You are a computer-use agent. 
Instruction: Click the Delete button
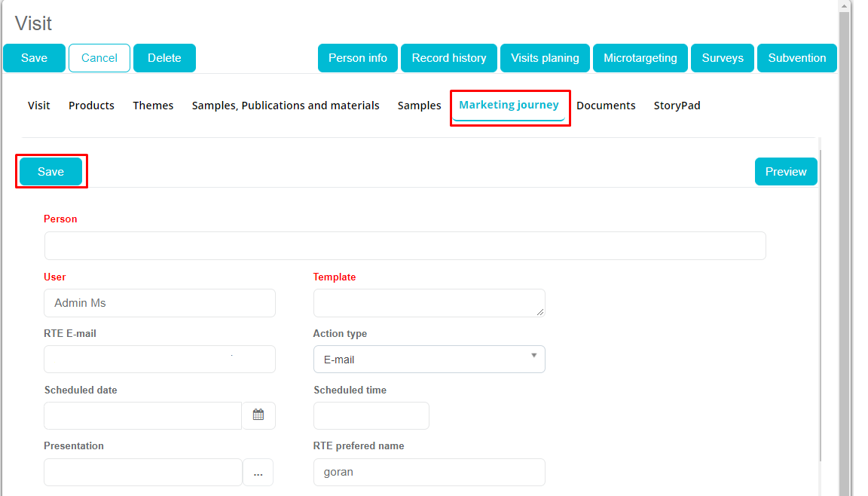coord(164,58)
